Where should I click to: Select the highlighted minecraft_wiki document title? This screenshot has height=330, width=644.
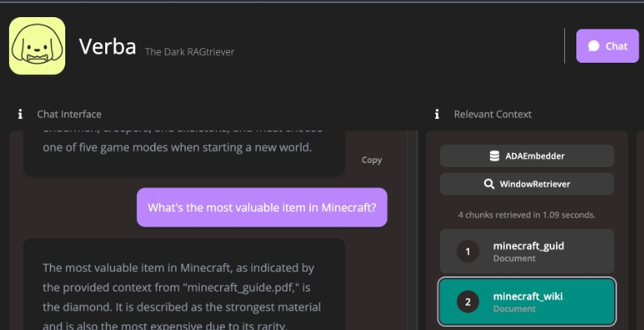click(527, 296)
